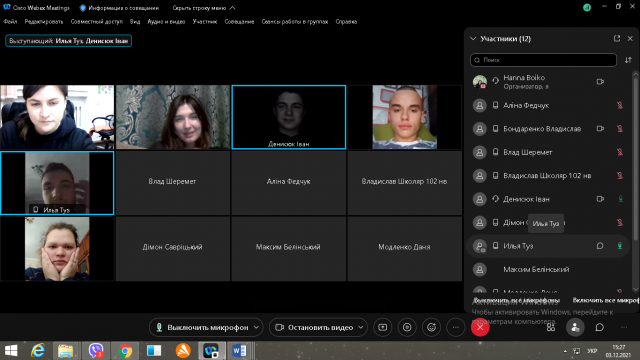Open File Explorer from taskbar
The height and width of the screenshot is (360, 640).
[65, 351]
